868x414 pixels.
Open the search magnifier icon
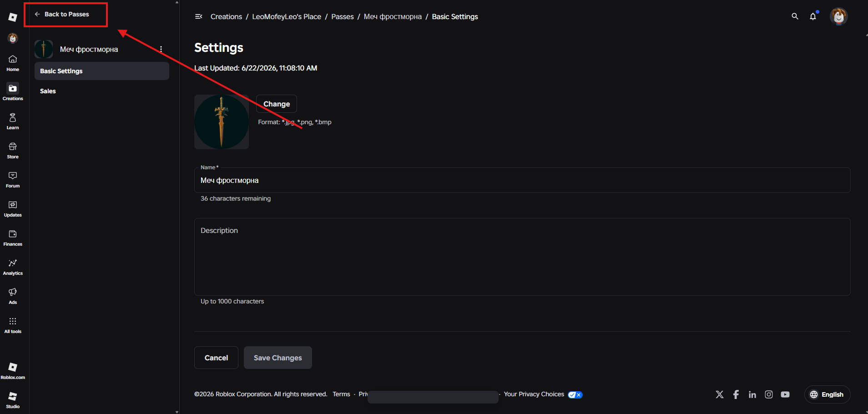795,16
